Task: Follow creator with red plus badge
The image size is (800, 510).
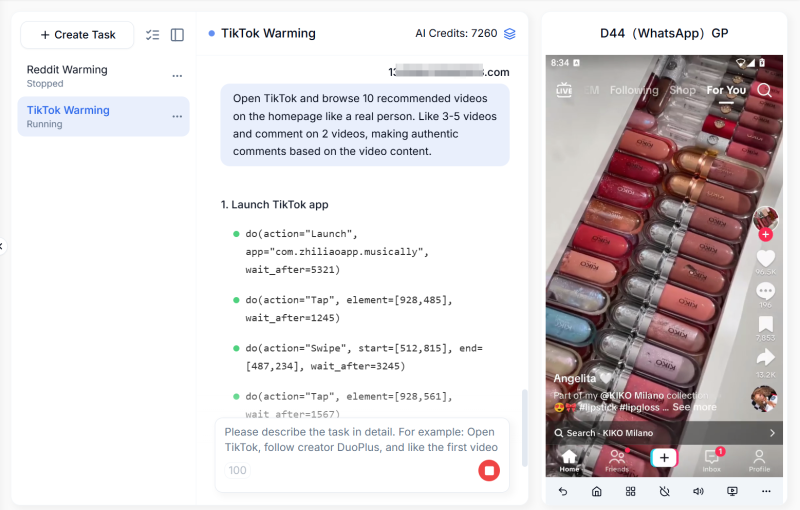Action: 765,235
